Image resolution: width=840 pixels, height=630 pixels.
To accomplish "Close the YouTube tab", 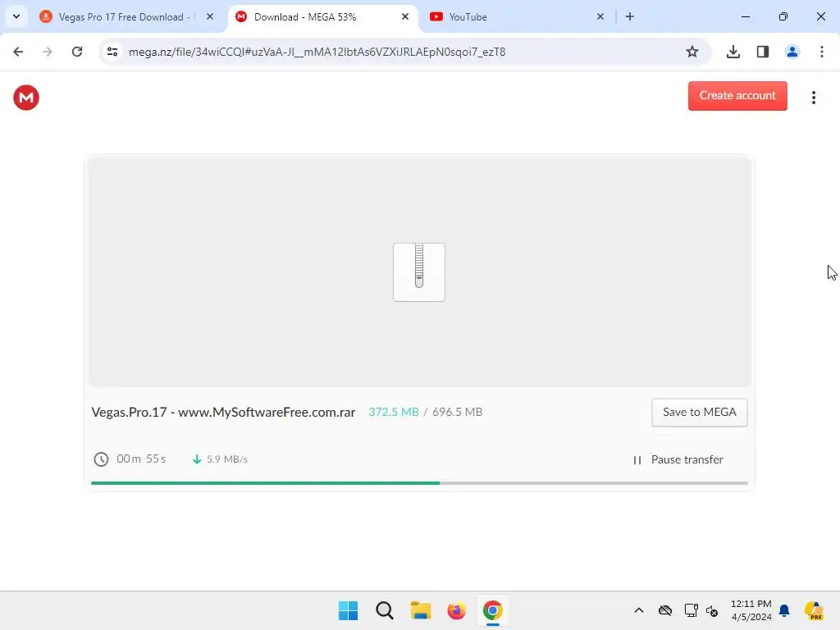I will [x=600, y=16].
